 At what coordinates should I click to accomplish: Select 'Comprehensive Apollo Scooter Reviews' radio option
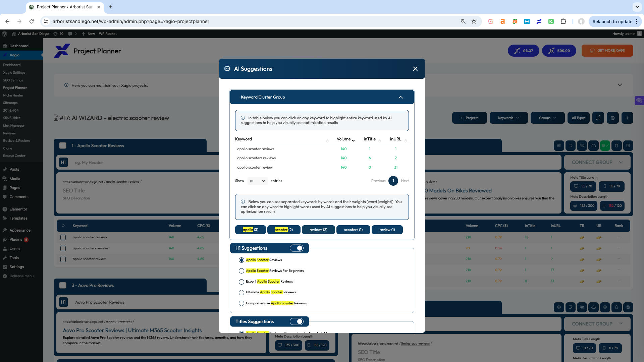pos(241,303)
